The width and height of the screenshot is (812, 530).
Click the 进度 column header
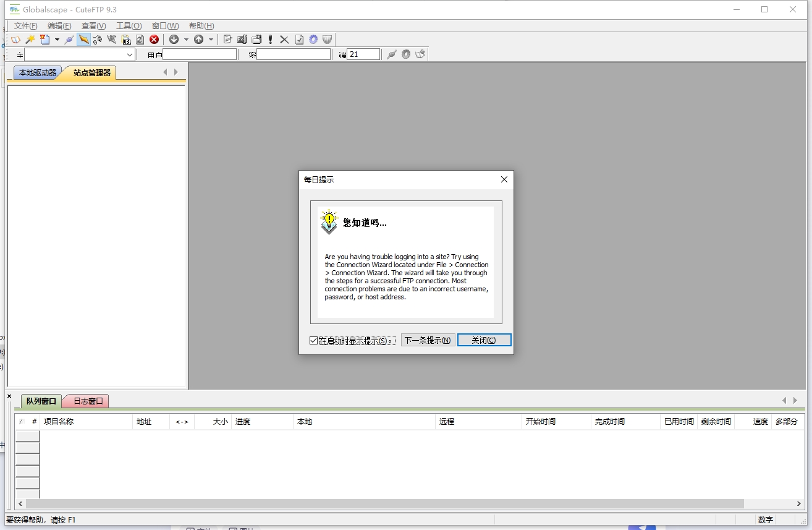262,422
